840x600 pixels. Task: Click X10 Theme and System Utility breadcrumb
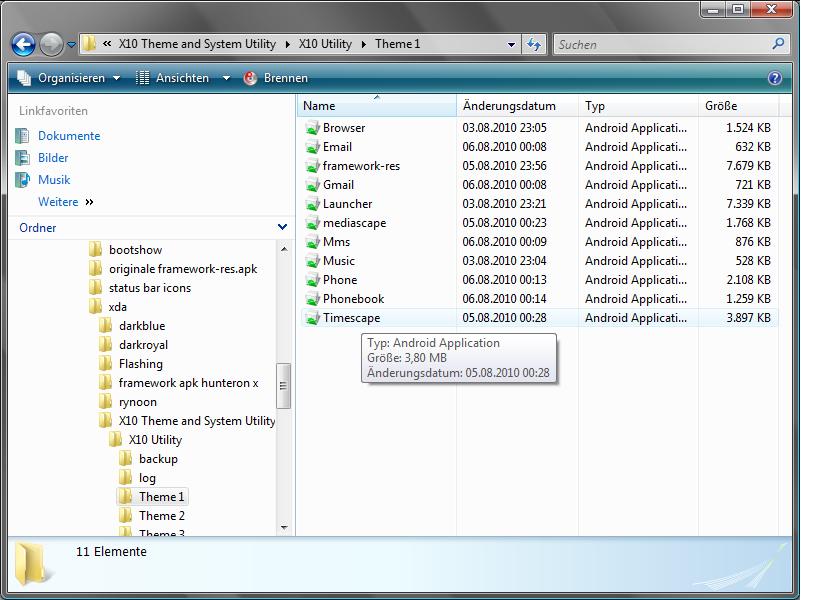click(197, 44)
